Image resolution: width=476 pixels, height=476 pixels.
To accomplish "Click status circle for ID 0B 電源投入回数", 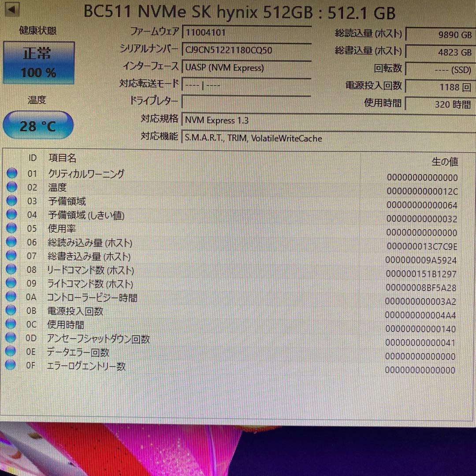I will point(11,310).
